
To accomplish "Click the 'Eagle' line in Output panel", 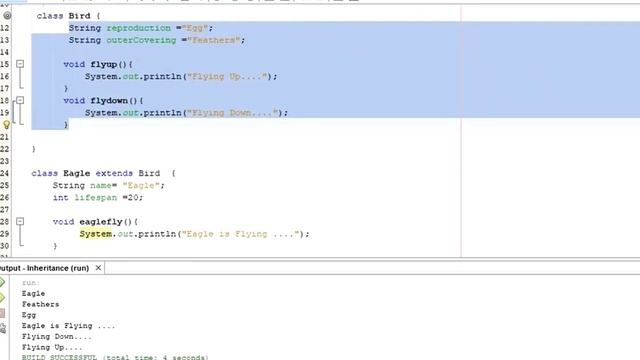I will click(x=33, y=293).
